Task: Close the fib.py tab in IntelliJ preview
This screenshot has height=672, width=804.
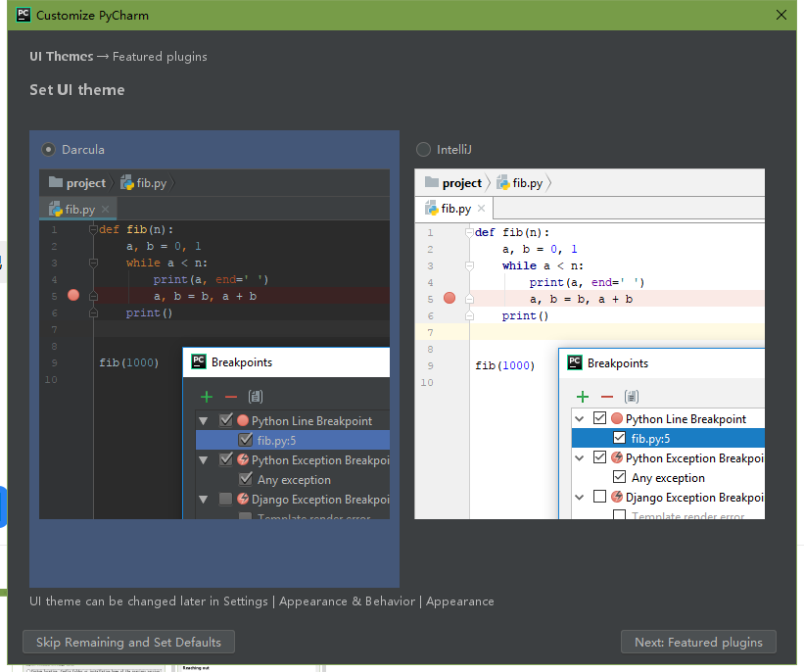Action: point(481,208)
